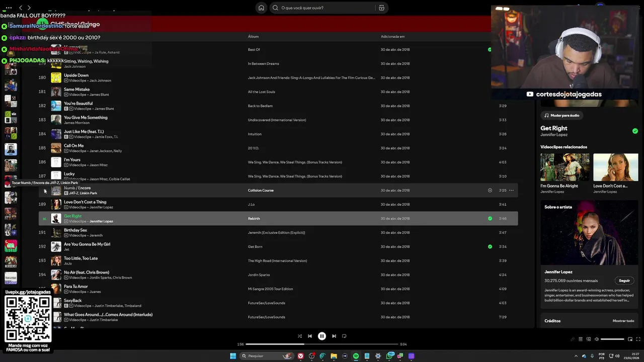Open artist link 'Jeremih' under Birthday Sex

(96, 235)
